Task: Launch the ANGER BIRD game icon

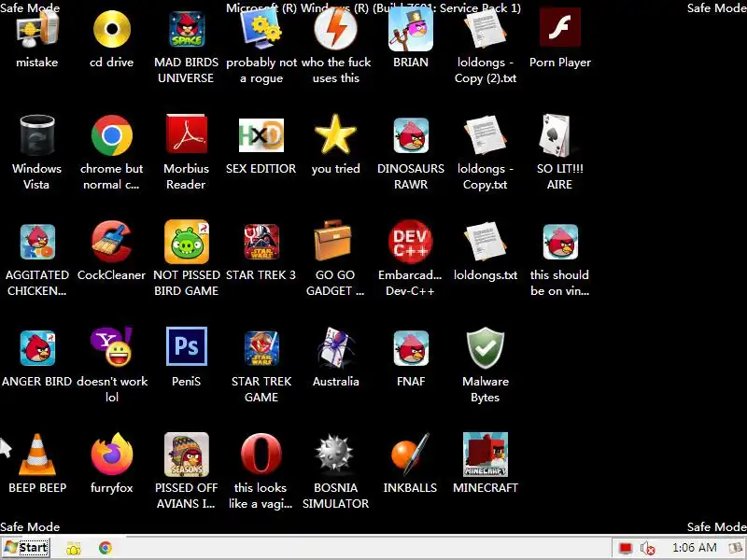Action: click(37, 348)
